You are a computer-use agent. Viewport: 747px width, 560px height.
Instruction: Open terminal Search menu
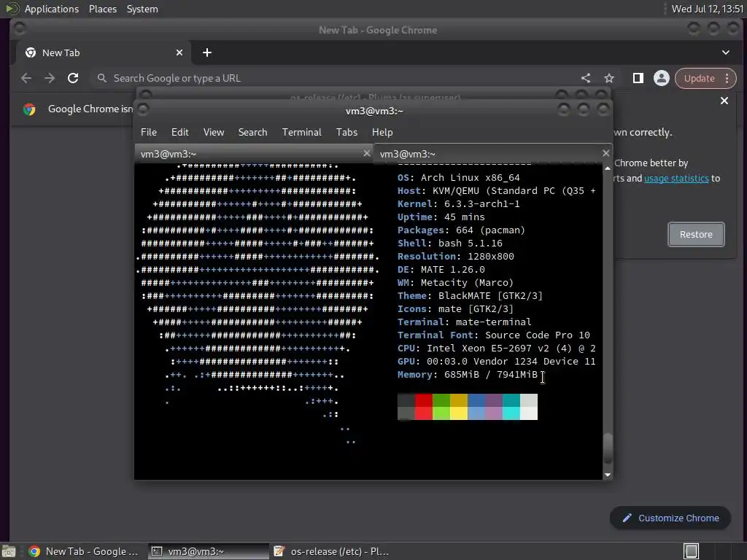point(252,132)
